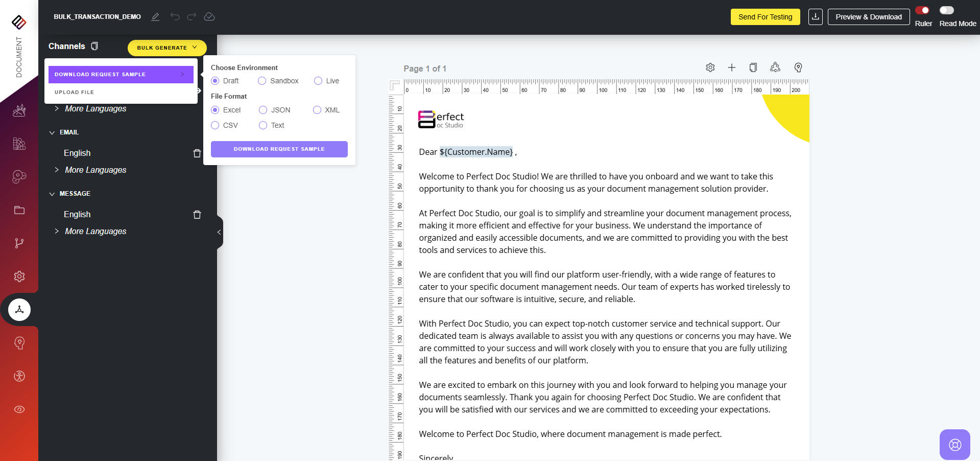980x461 pixels.
Task: Open the git branch sidebar icon
Action: point(19,243)
